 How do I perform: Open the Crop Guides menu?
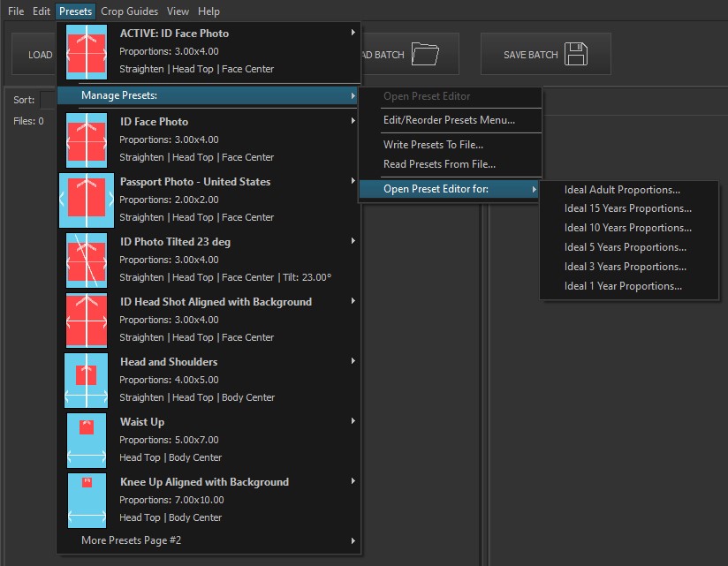pyautogui.click(x=129, y=11)
